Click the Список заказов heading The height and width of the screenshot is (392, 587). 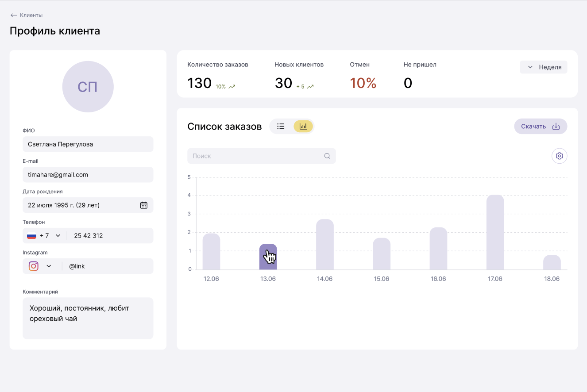[x=225, y=127]
